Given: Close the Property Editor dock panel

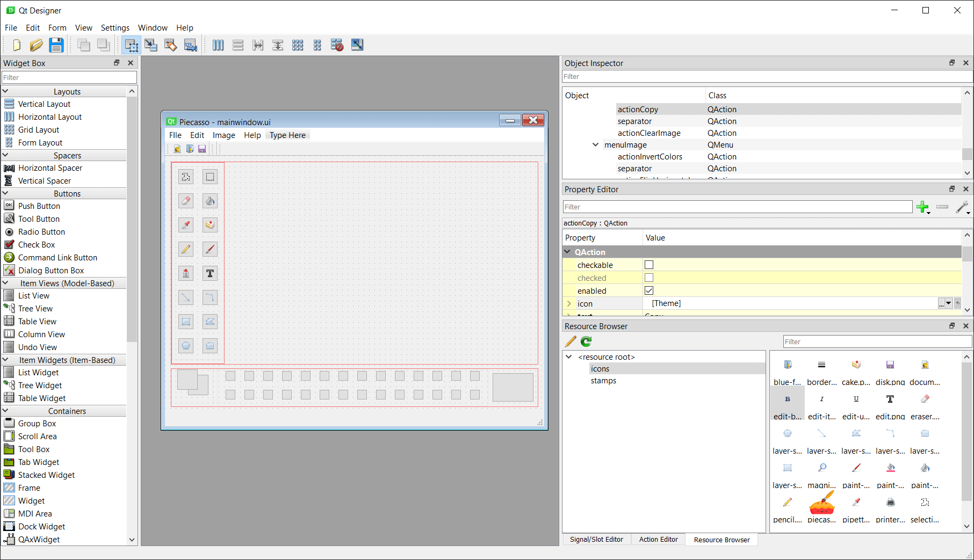Looking at the screenshot, I should (x=966, y=189).
